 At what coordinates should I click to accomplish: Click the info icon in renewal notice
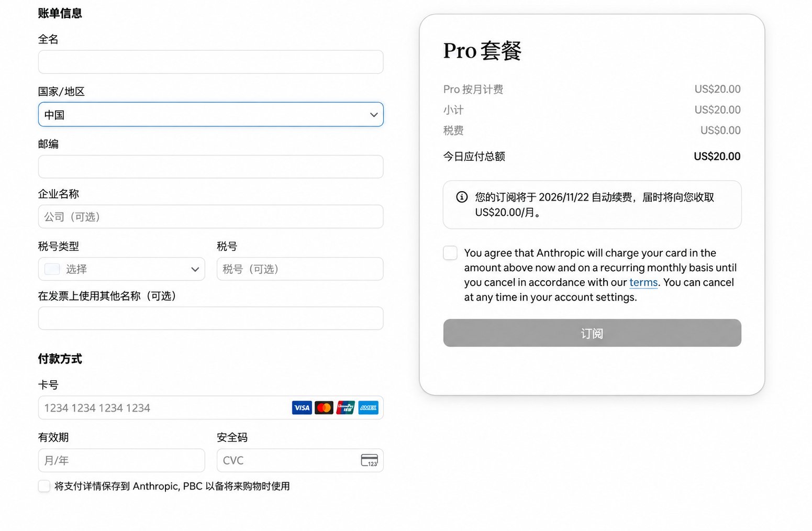(x=462, y=197)
